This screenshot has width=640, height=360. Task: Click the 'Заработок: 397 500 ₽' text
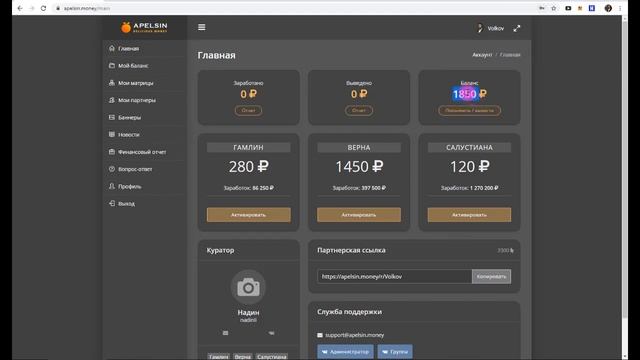coord(359,188)
